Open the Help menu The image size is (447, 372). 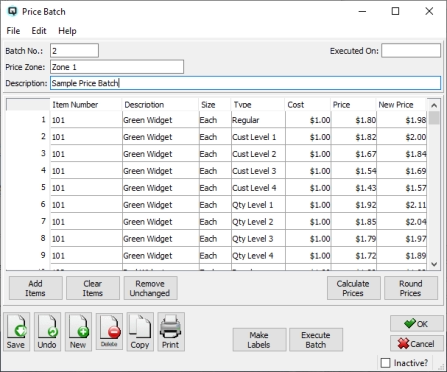click(x=67, y=31)
